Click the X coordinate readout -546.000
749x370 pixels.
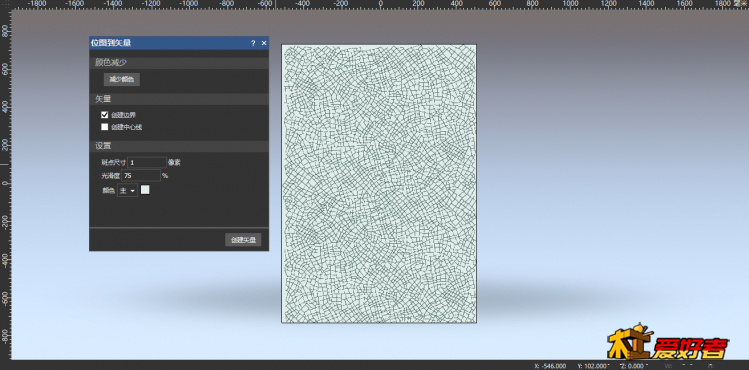pyautogui.click(x=550, y=366)
